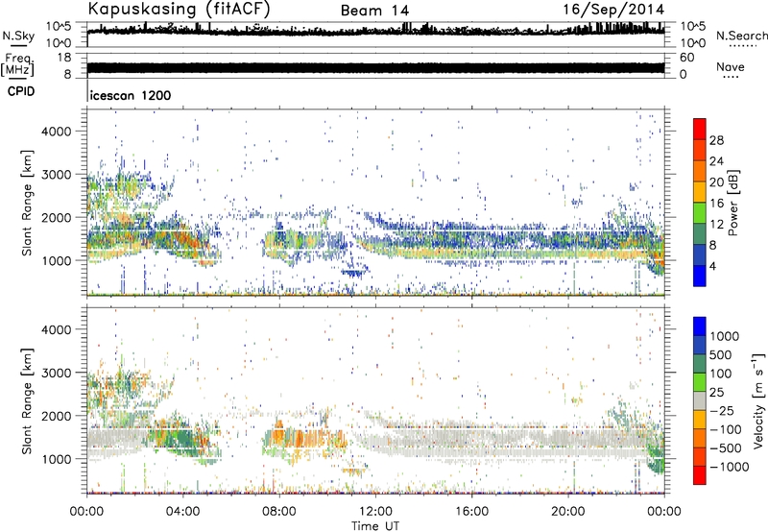
Task: Click the '28' Power colorbar value
Action: pos(716,140)
